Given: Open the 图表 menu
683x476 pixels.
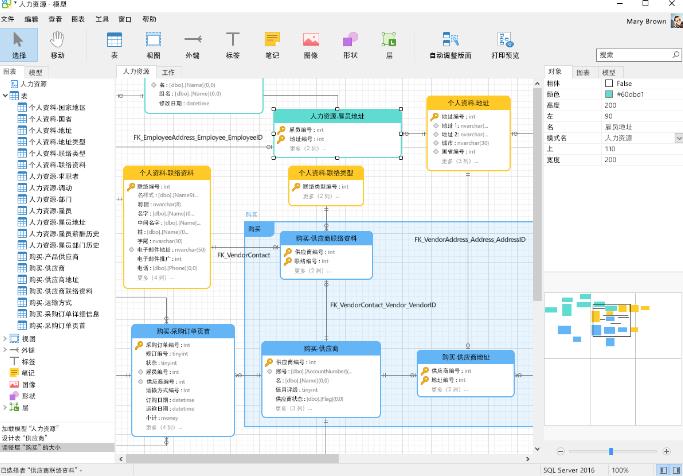Looking at the screenshot, I should click(x=78, y=19).
